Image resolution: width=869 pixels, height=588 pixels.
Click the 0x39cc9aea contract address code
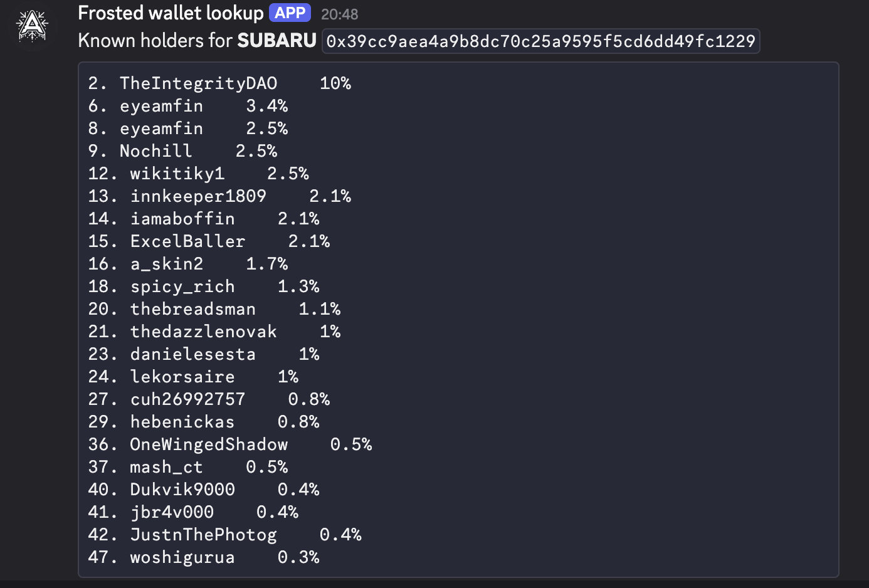(540, 41)
